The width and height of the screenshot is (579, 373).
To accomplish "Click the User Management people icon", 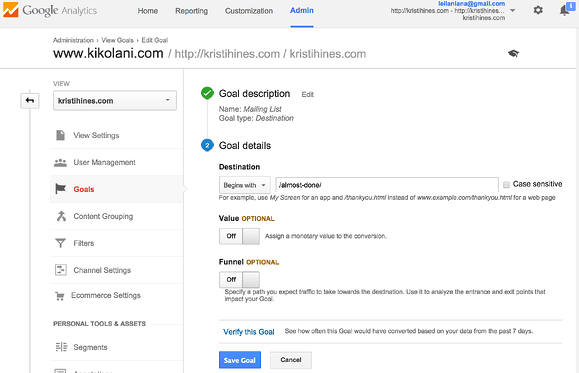I will [60, 162].
